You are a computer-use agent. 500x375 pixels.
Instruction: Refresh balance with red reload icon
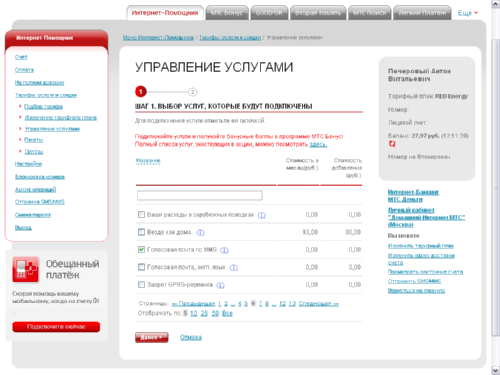point(392,144)
